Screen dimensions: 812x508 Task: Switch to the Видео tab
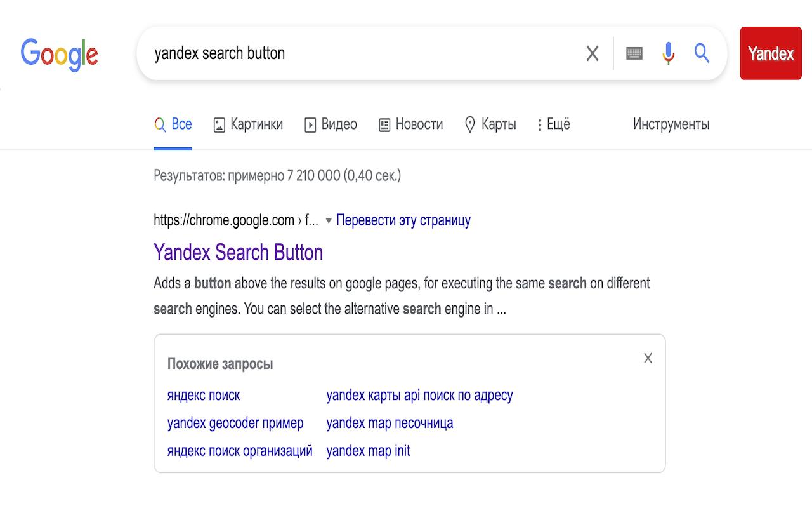pyautogui.click(x=331, y=124)
